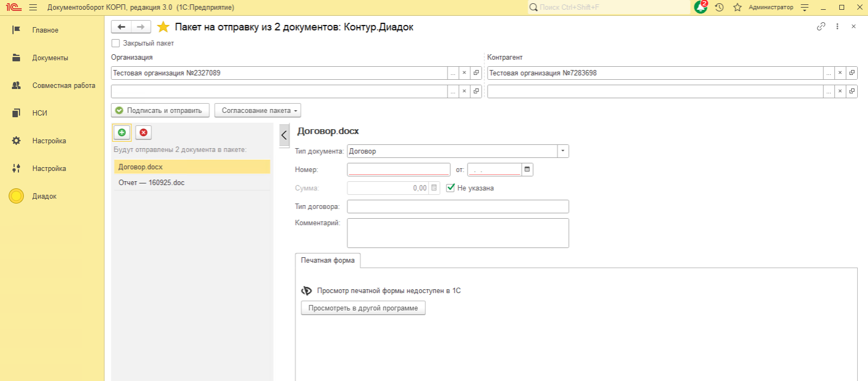Open the notifications bell icon

click(x=700, y=7)
